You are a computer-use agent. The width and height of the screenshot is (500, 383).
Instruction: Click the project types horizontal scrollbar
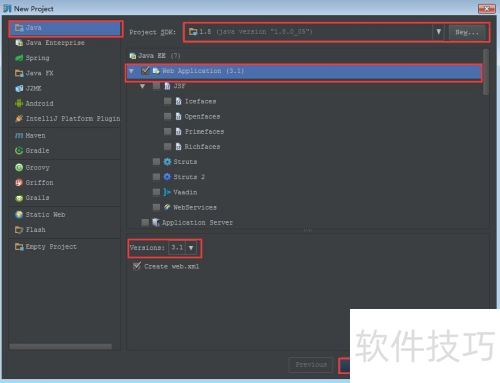61,347
